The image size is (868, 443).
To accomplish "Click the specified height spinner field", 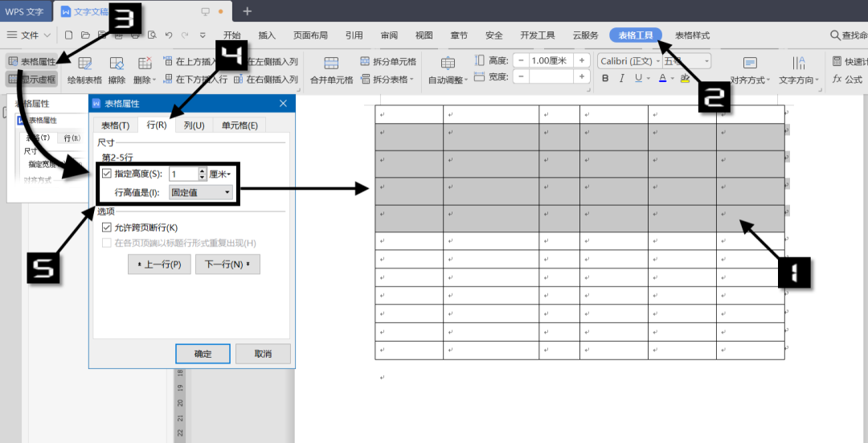I will pyautogui.click(x=183, y=174).
